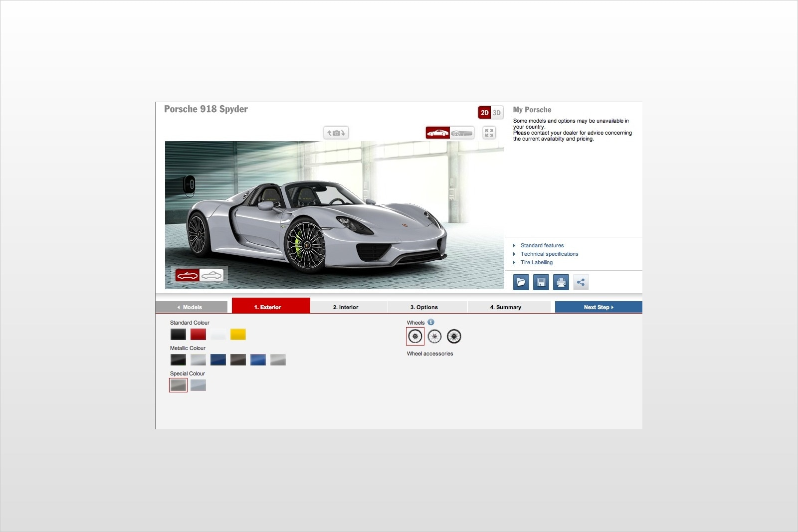
Task: Continue with the Next Step button
Action: 598,307
